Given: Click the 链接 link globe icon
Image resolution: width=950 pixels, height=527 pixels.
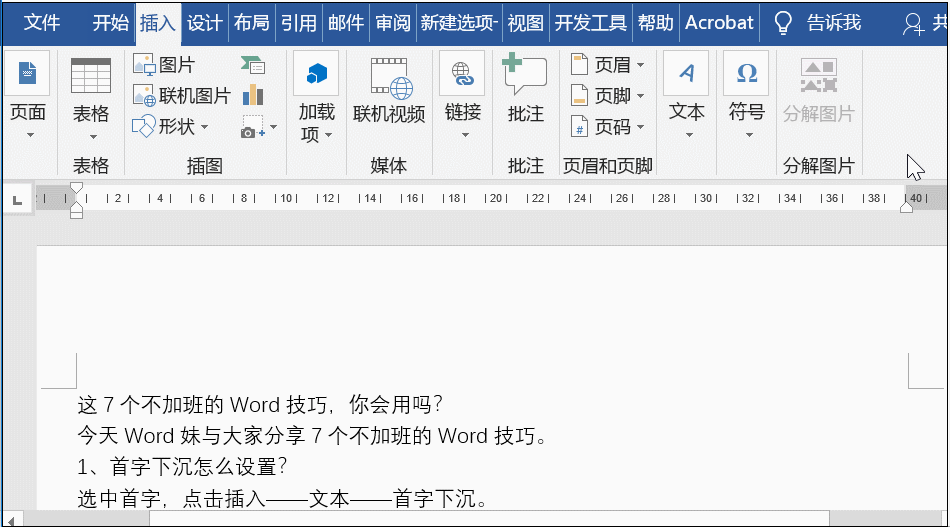Looking at the screenshot, I should click(462, 73).
